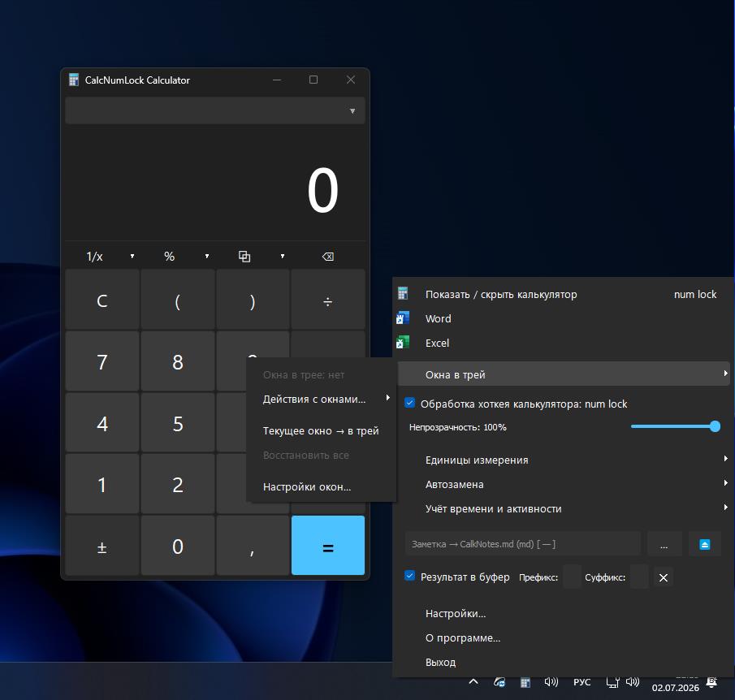Expand the calculator history dropdown arrow
735x700 pixels.
(352, 111)
